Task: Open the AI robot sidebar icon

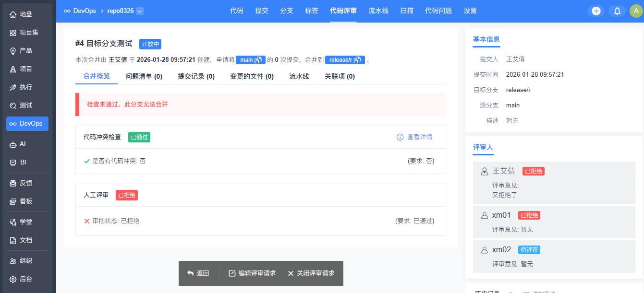Action: pos(13,144)
